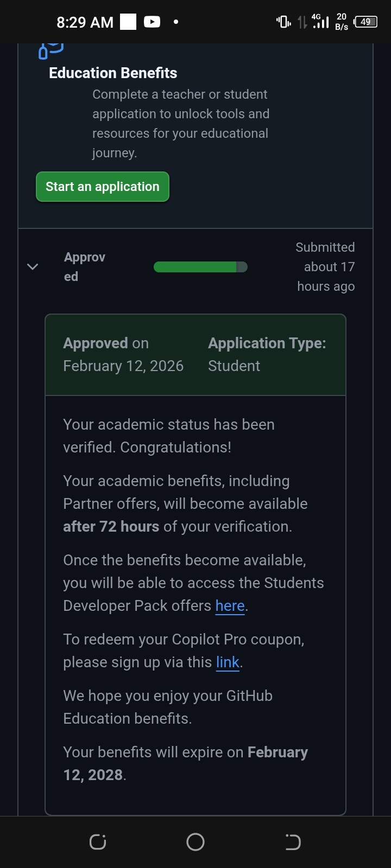Tap the vibrate mode status icon
391x868 pixels.
(283, 22)
